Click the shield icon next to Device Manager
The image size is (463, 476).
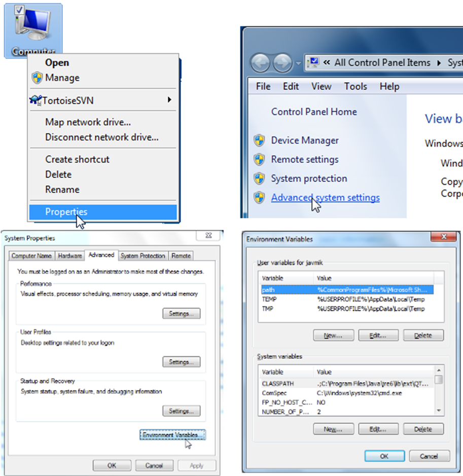coord(260,141)
